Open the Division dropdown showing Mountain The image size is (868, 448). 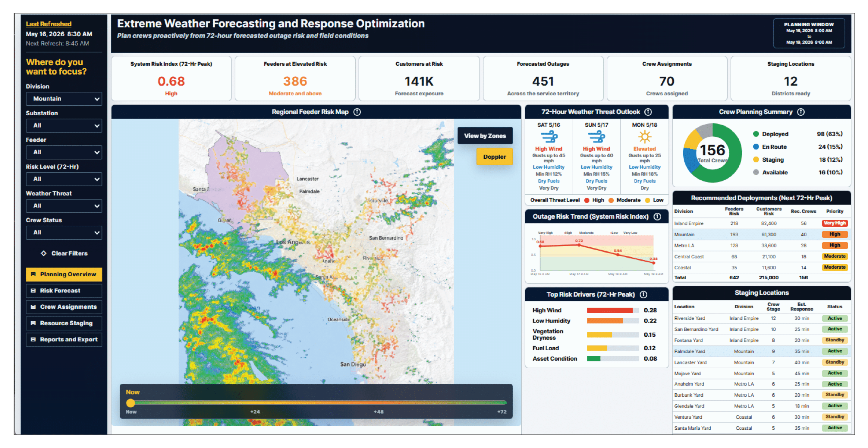click(x=64, y=99)
